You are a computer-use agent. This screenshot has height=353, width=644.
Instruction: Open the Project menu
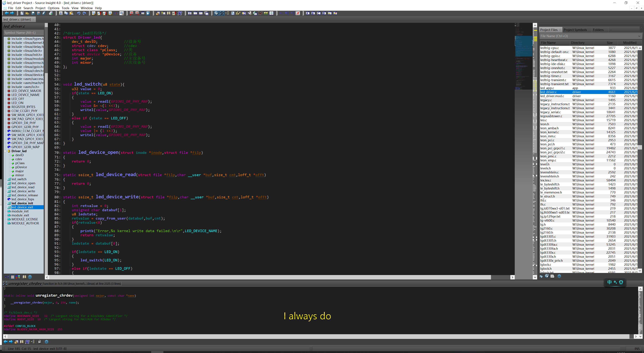(x=40, y=8)
